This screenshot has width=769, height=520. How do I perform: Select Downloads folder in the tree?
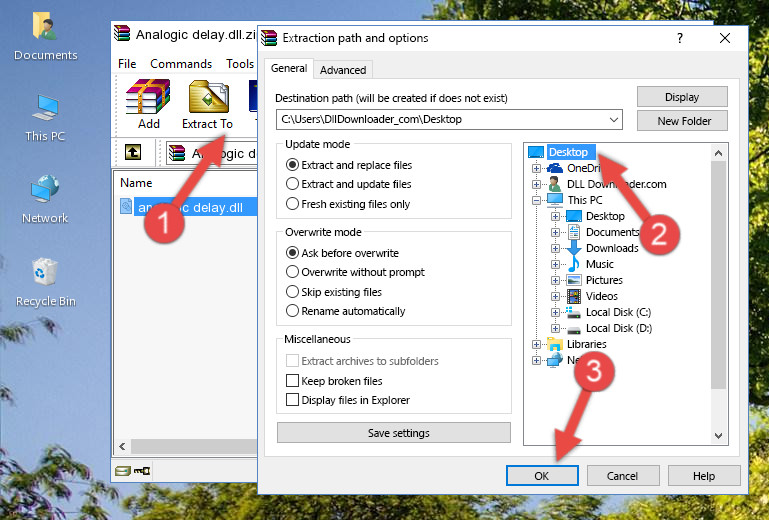click(x=612, y=248)
